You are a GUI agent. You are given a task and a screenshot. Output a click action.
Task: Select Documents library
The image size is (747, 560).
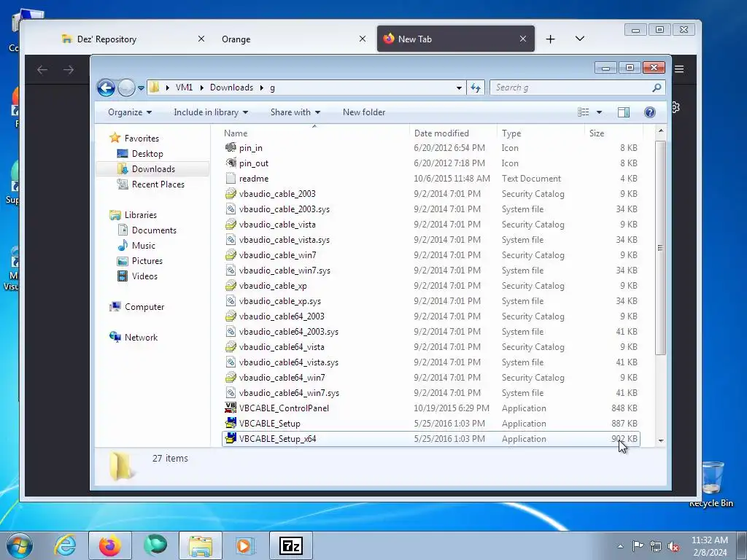point(154,230)
